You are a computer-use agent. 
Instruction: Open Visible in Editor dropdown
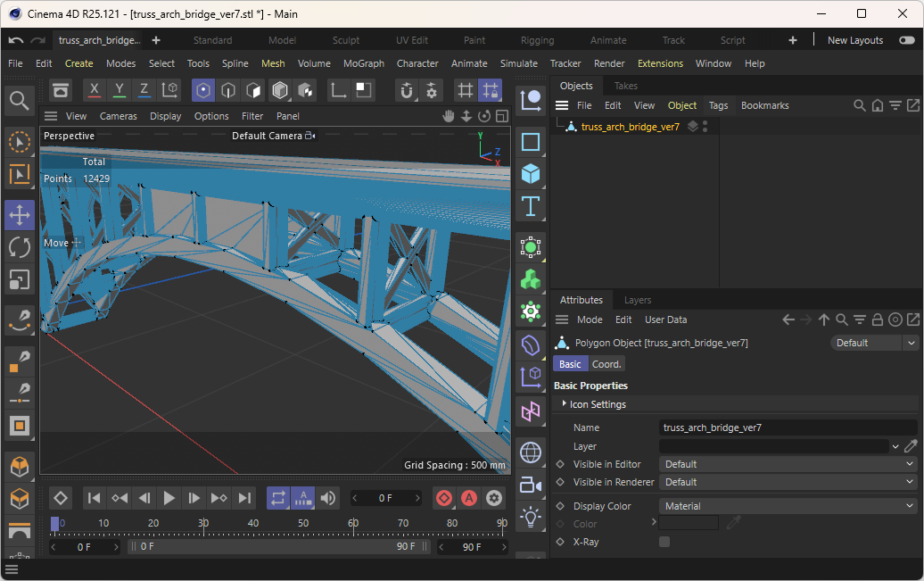(x=788, y=464)
